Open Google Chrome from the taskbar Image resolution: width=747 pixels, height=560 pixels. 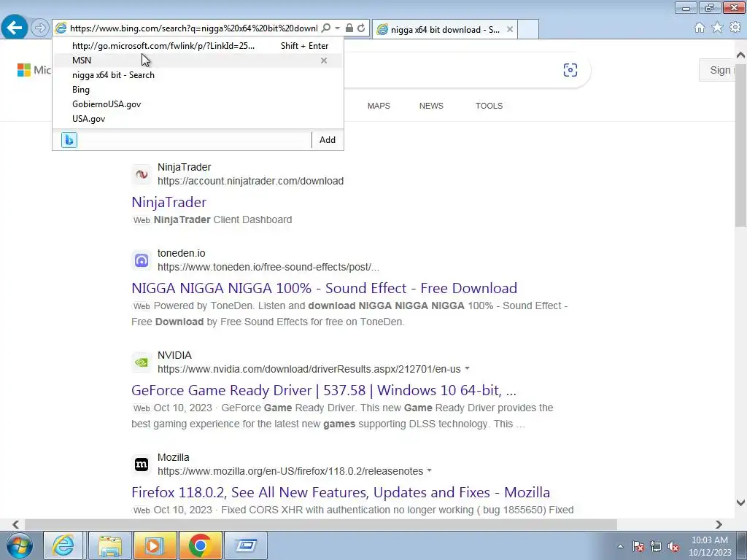200,545
